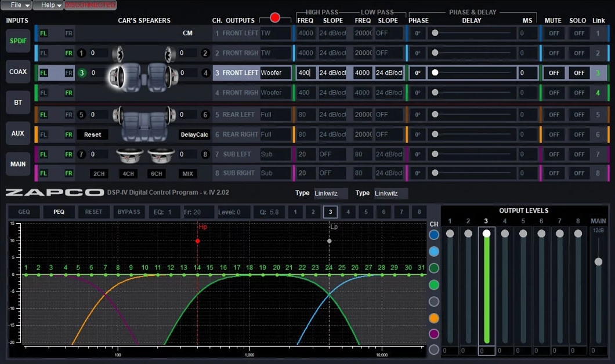Open the File dropdown menu
The image size is (615, 364).
(x=16, y=5)
